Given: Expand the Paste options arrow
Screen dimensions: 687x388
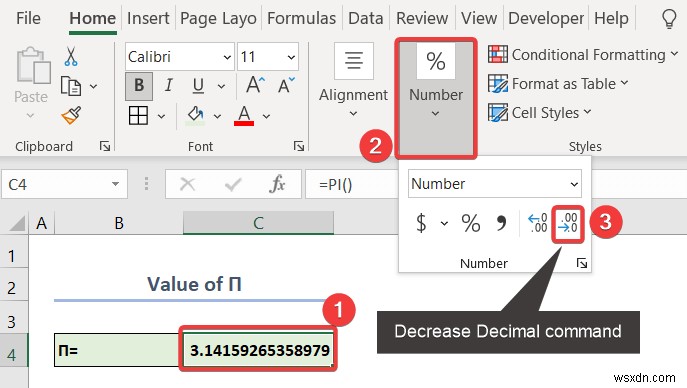Looking at the screenshot, I should pos(30,116).
